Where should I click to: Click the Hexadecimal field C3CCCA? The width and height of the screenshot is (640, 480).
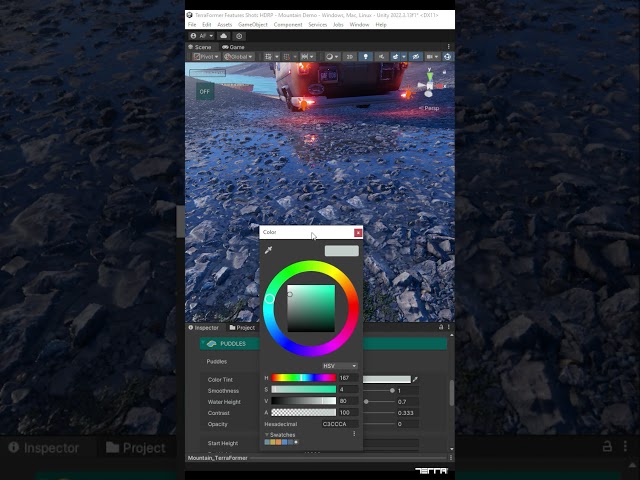(x=340, y=424)
